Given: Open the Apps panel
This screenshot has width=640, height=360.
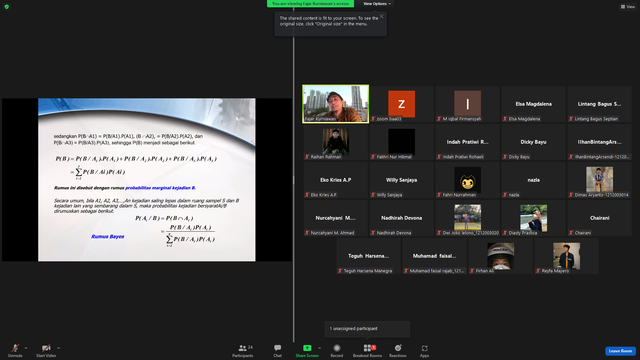Looking at the screenshot, I should [424, 350].
